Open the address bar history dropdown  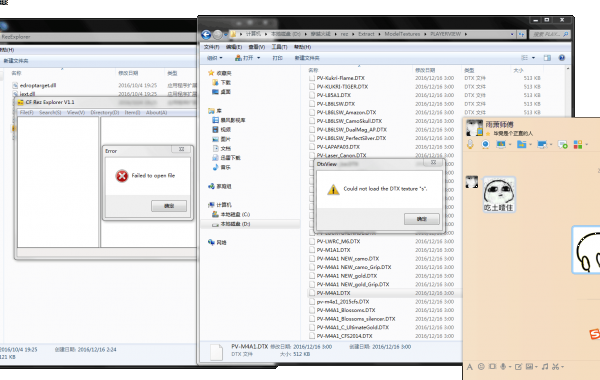pos(512,34)
